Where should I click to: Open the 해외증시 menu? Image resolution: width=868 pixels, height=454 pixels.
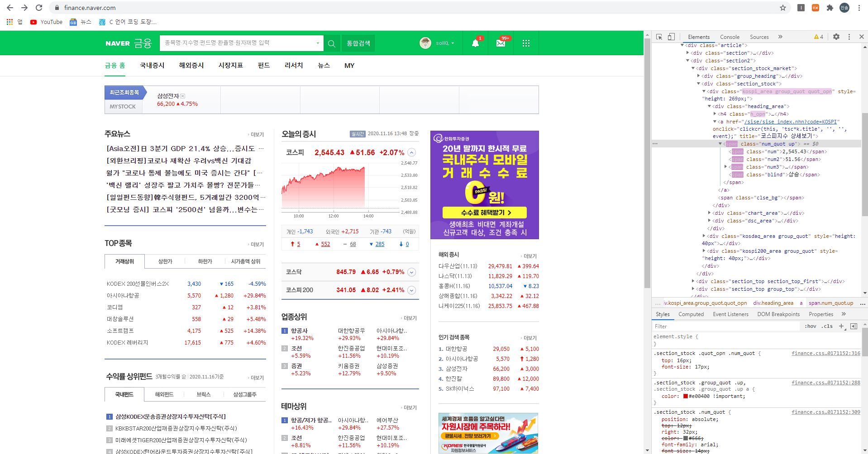click(191, 66)
